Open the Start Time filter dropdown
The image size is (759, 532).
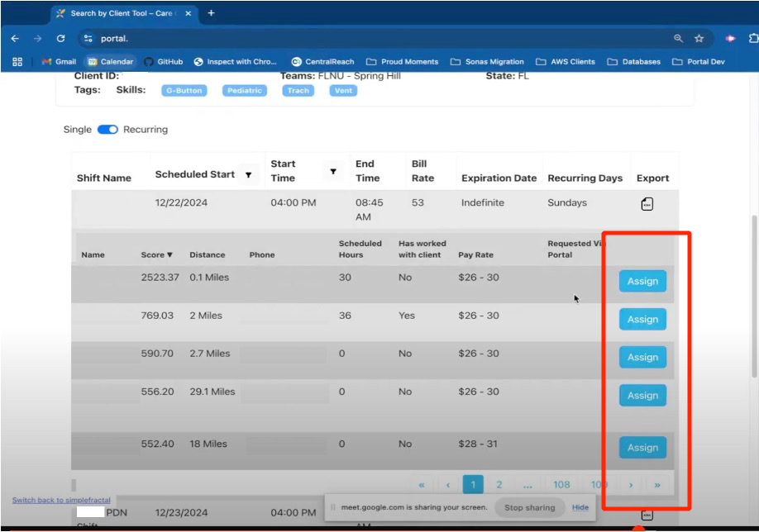(x=333, y=172)
